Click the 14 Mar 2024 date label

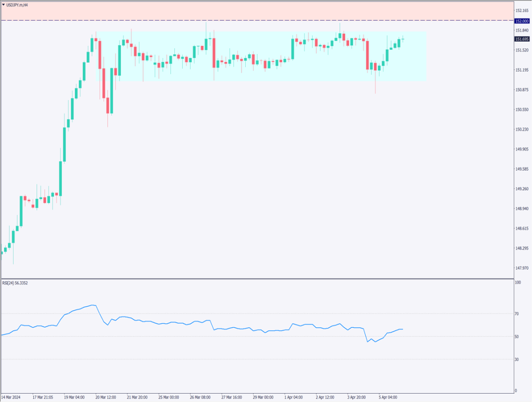click(x=11, y=397)
